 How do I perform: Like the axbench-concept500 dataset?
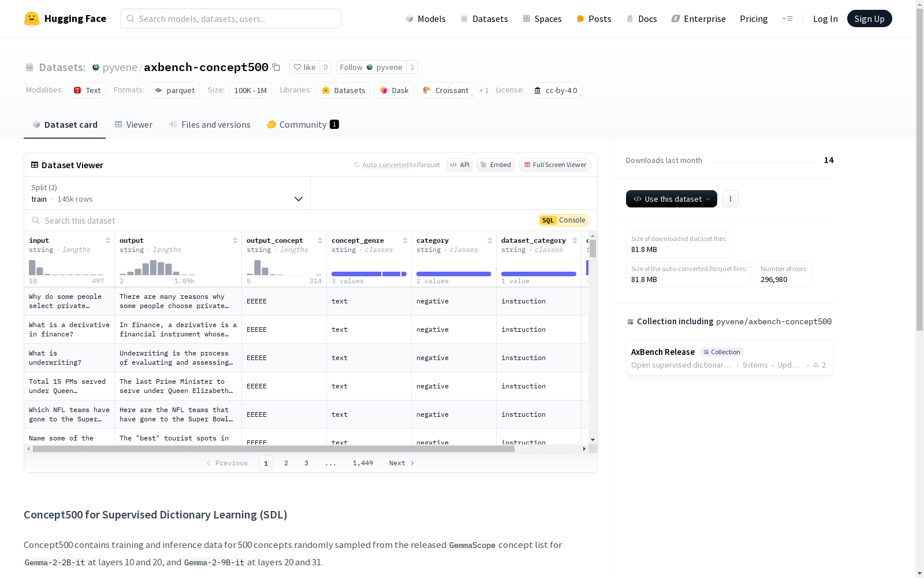(x=305, y=67)
